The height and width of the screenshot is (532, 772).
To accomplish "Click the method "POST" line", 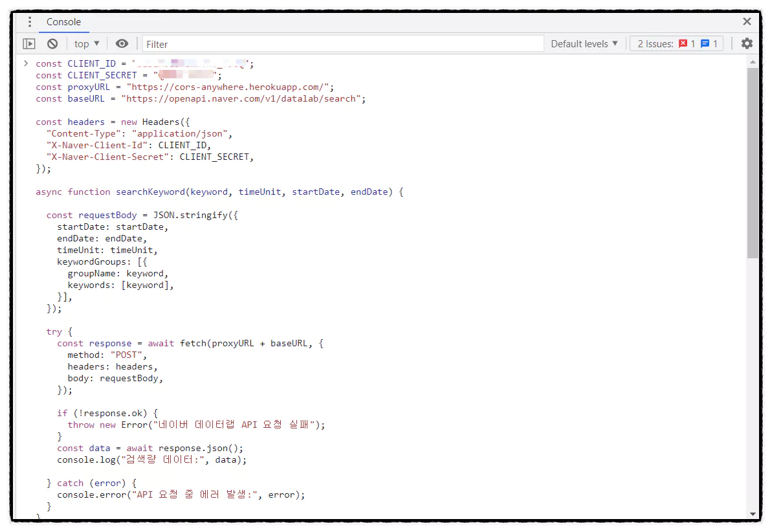I will pyautogui.click(x=107, y=355).
